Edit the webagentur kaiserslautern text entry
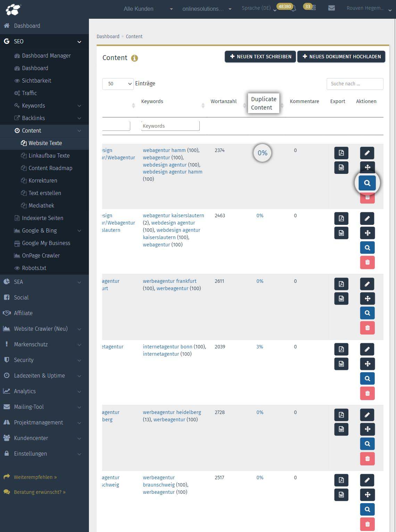Screen dimensions: 396x532 tap(367, 219)
